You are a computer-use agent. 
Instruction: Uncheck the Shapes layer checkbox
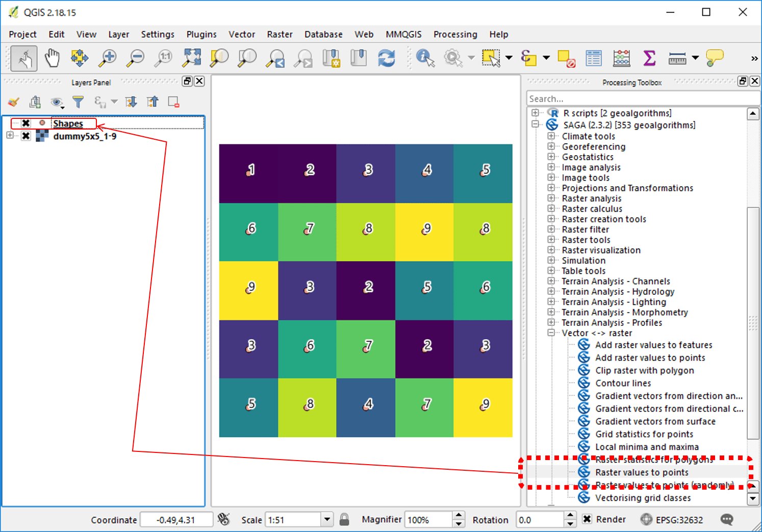(x=26, y=123)
